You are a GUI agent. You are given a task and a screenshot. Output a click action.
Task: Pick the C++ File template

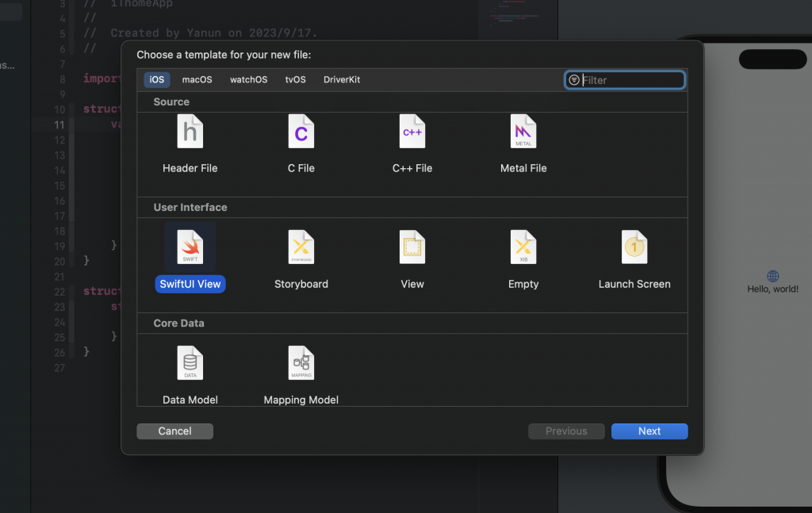[x=412, y=132]
